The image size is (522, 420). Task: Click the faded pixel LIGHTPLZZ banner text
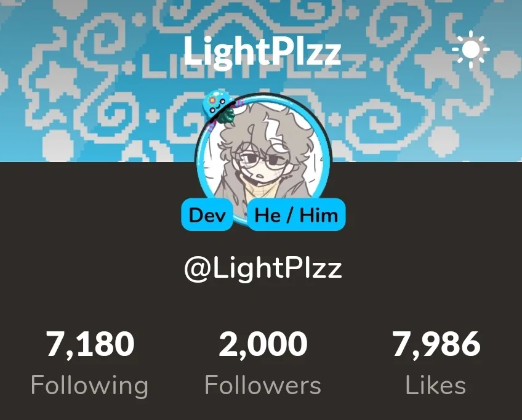[x=253, y=67]
